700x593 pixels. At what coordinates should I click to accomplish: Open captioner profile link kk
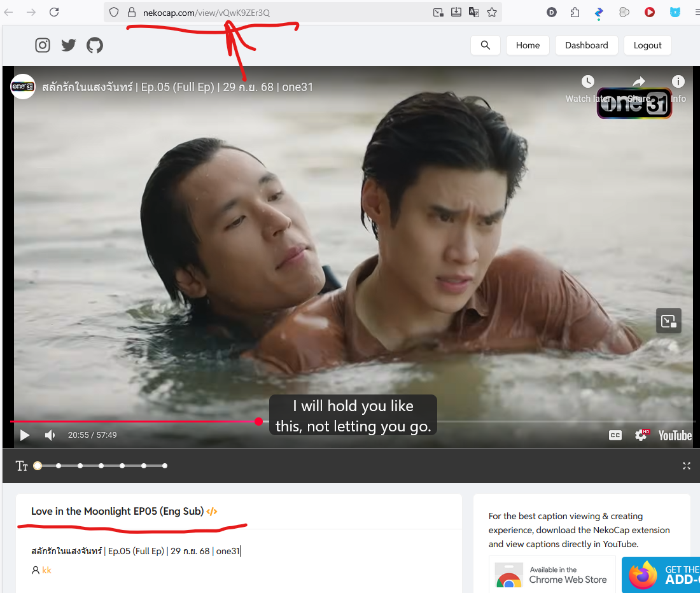pyautogui.click(x=46, y=570)
